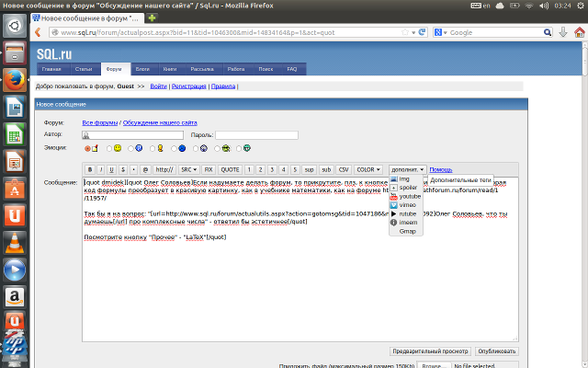Open the COLOR dropdown in the toolbar
This screenshot has height=368, width=588.
coord(369,169)
